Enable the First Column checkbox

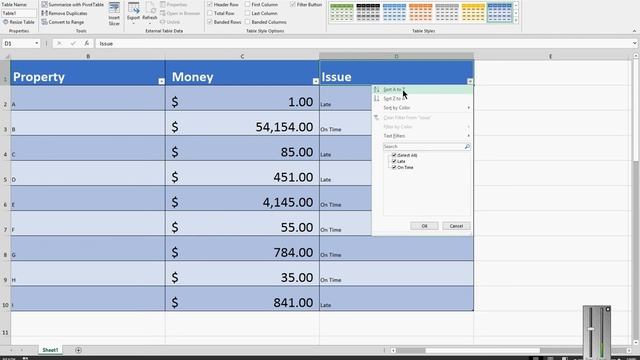click(248, 4)
